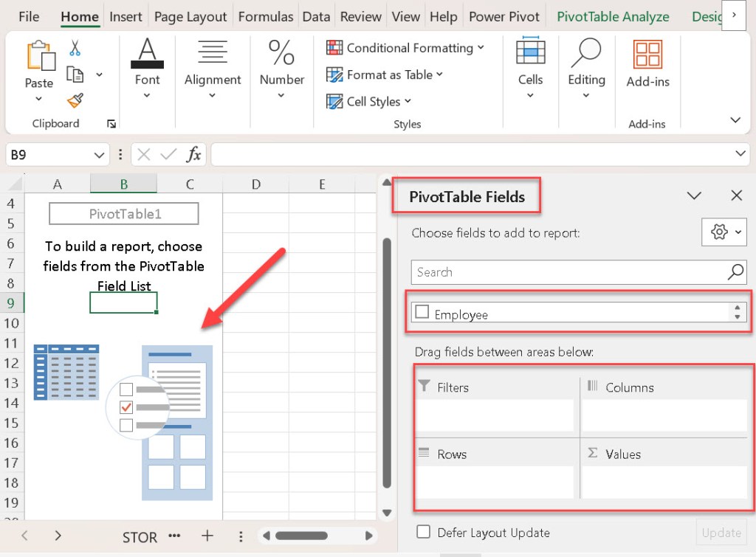Open PivotTable Fields pane options chevron
This screenshot has width=756, height=557.
694,196
